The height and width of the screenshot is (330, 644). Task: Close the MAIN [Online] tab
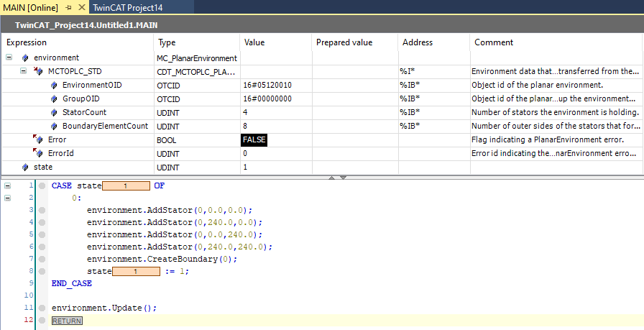click(x=82, y=7)
